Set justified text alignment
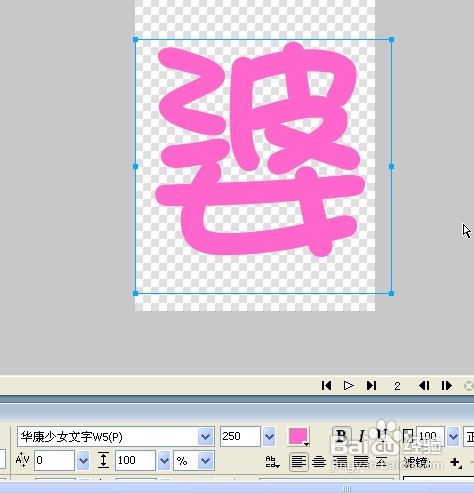474x493 pixels. (x=361, y=462)
